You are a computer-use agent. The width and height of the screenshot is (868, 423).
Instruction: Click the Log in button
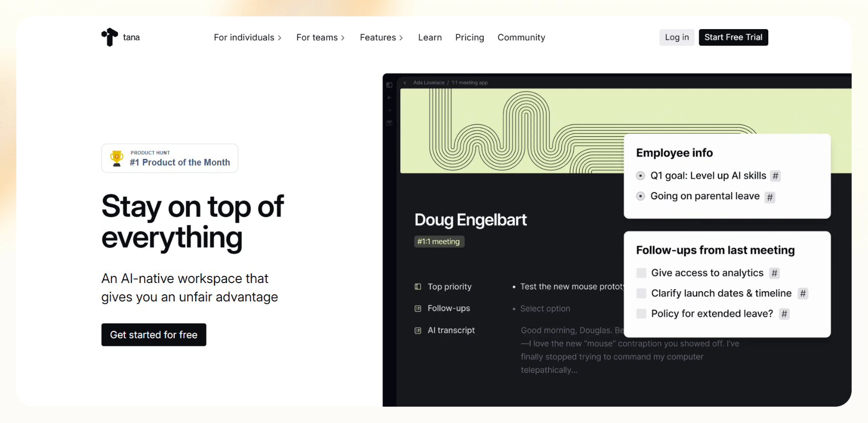677,37
